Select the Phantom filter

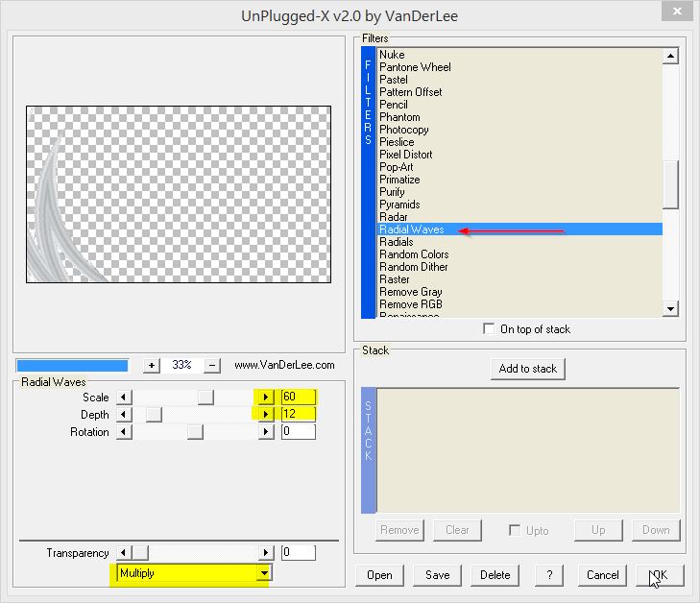(399, 117)
